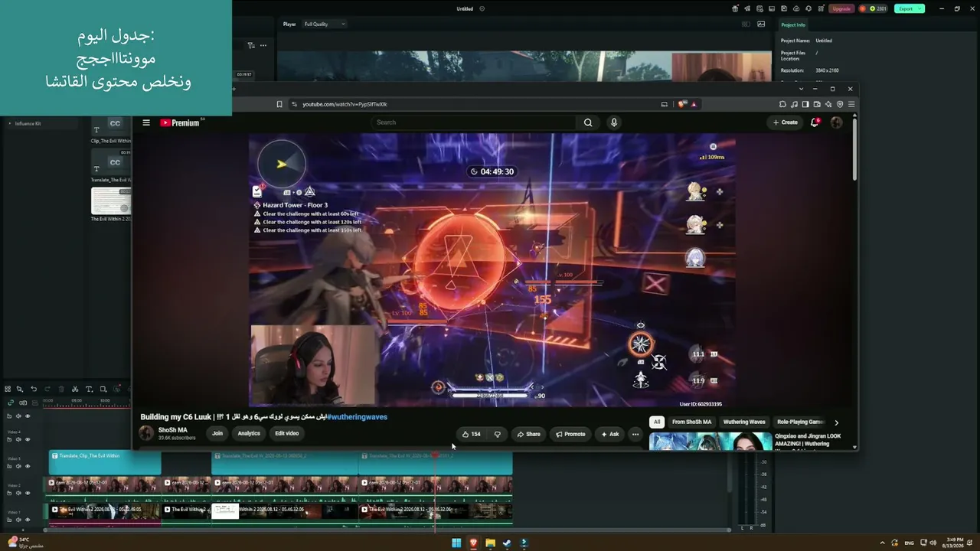Image resolution: width=980 pixels, height=551 pixels.
Task: Click the browser bookmark icon beside the address bar
Action: click(x=279, y=104)
